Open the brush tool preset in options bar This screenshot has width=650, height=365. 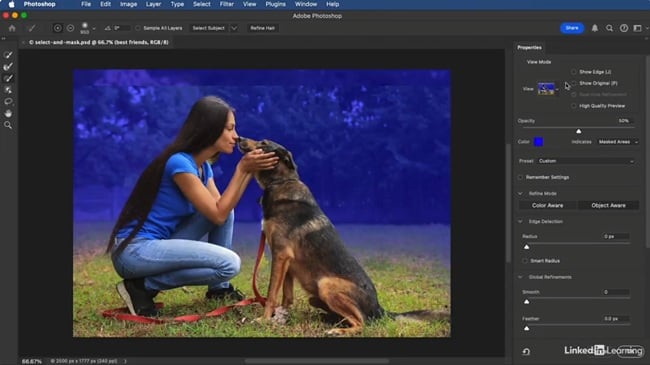[32, 28]
